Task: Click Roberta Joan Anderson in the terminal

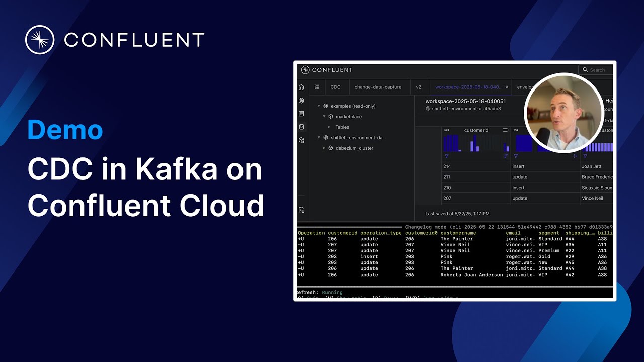Action: coord(472,275)
